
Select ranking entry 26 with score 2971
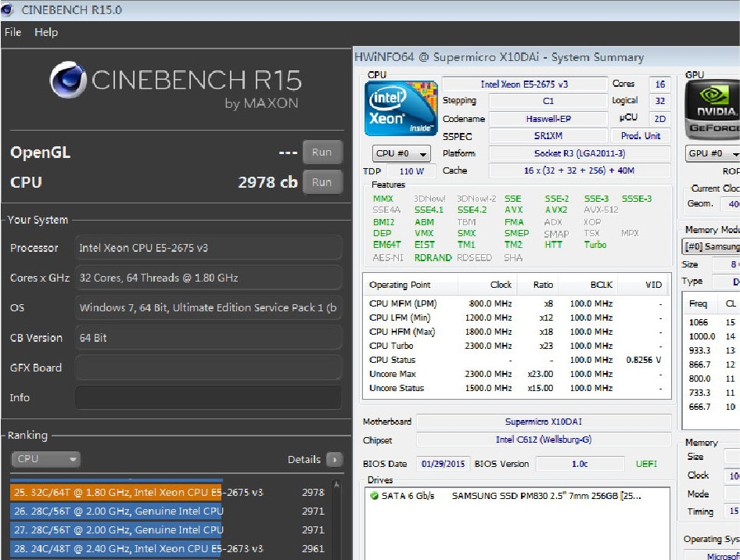coord(169,512)
